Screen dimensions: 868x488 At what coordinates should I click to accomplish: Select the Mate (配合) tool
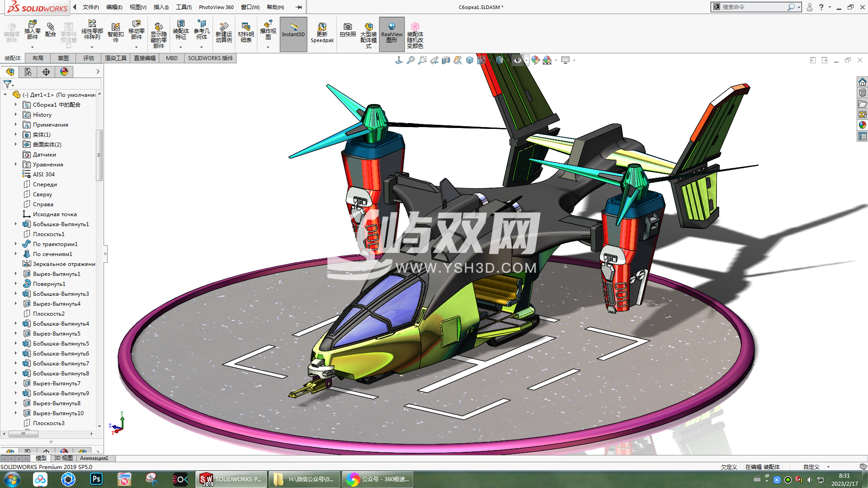click(x=51, y=30)
